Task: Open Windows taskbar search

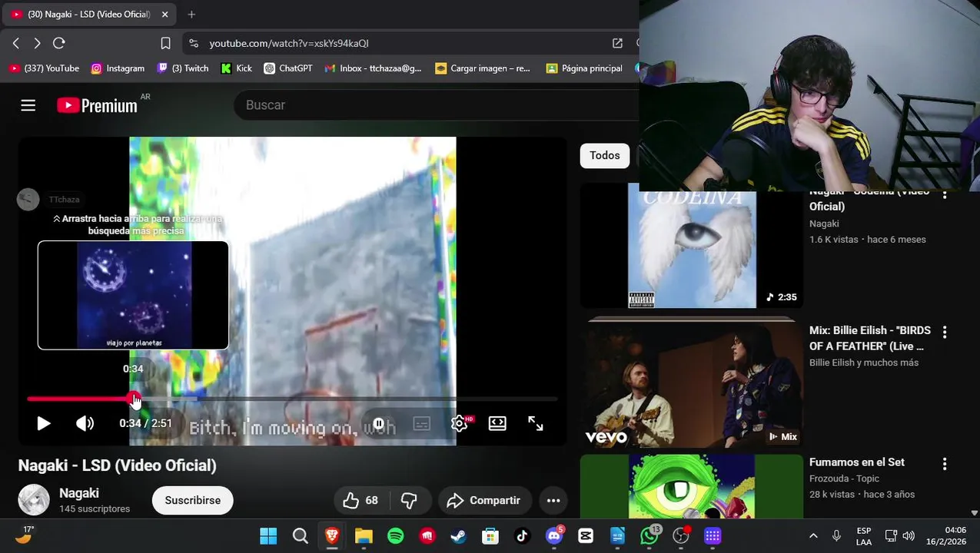Action: [301, 536]
